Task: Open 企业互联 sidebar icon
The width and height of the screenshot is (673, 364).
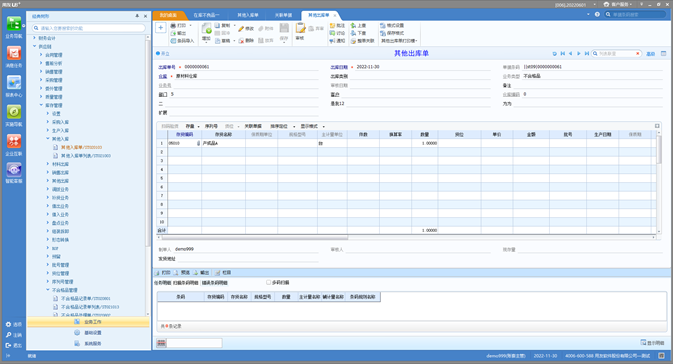Action: (14, 144)
